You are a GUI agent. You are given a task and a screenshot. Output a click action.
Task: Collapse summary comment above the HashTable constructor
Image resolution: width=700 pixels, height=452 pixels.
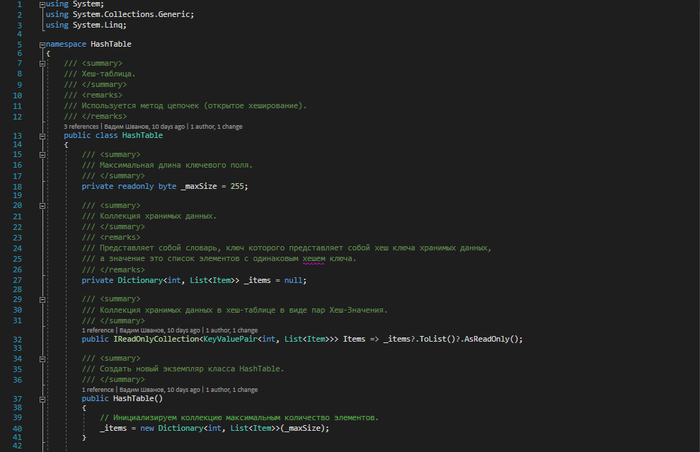coord(41,358)
